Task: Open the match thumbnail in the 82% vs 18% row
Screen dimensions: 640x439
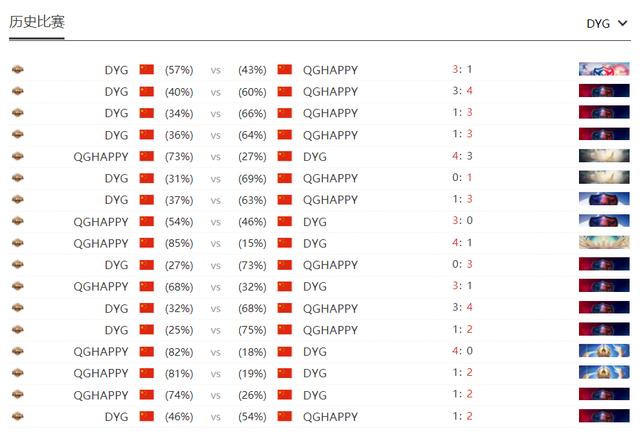Action: [603, 351]
